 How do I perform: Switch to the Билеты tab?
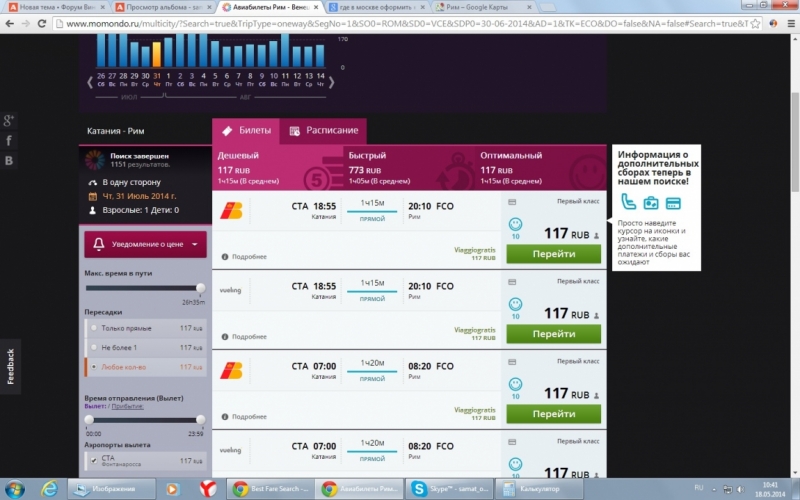(x=246, y=131)
